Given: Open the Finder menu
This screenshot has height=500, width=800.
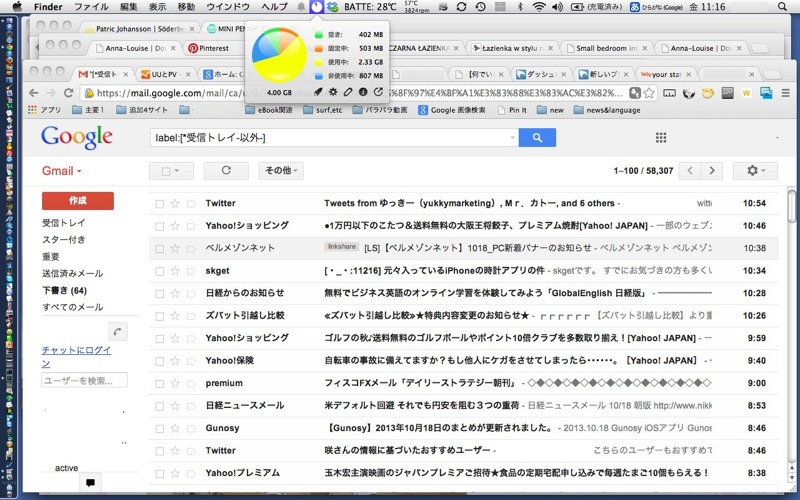Looking at the screenshot, I should pyautogui.click(x=48, y=7).
